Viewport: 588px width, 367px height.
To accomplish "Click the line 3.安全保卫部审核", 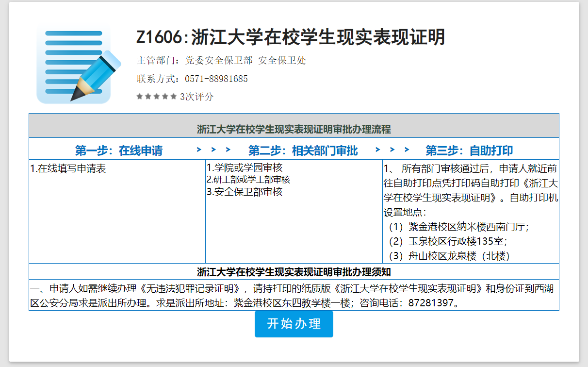I will tap(245, 192).
